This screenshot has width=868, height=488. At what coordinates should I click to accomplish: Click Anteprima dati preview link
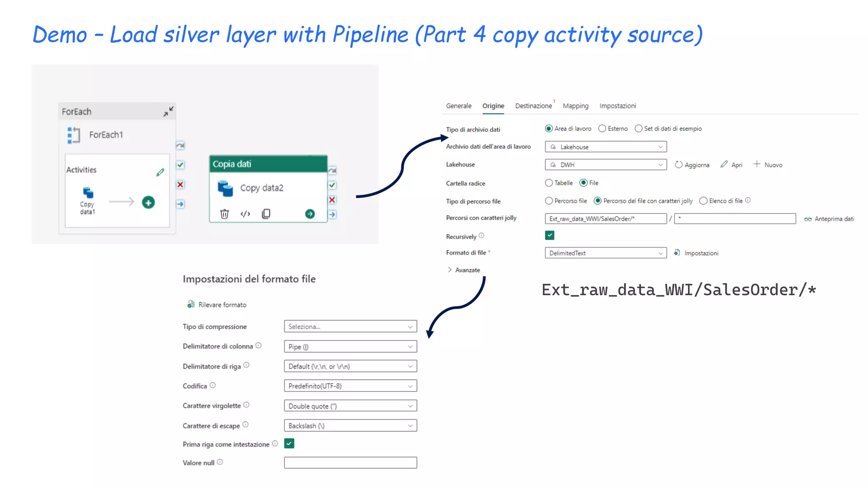(x=829, y=219)
